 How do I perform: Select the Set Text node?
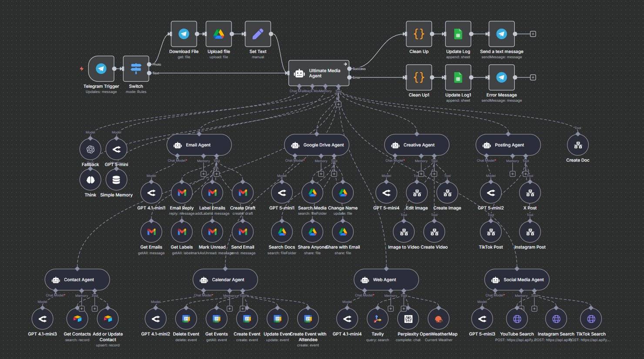(x=258, y=34)
